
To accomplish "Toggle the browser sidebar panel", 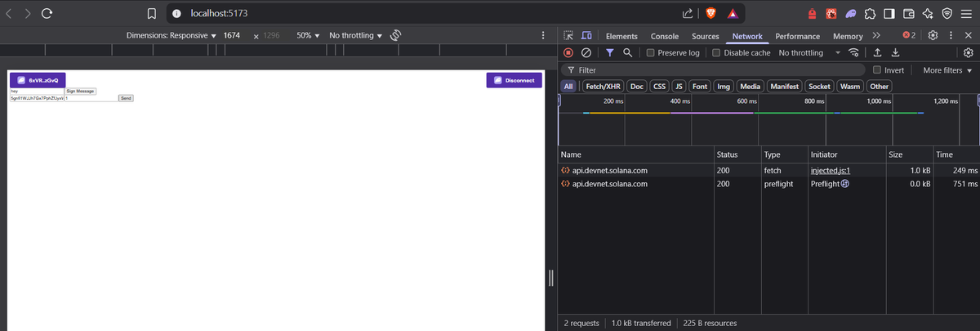I will pyautogui.click(x=889, y=13).
